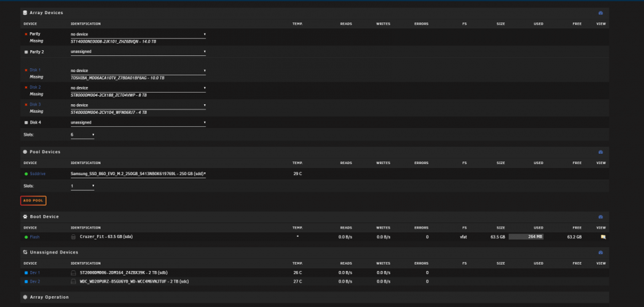Click the blue status square beside Dev 1
This screenshot has height=307, width=644.
pyautogui.click(x=26, y=273)
